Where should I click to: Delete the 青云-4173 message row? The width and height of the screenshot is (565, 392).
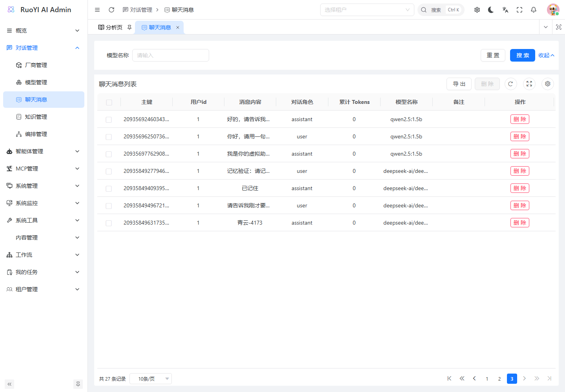point(520,223)
